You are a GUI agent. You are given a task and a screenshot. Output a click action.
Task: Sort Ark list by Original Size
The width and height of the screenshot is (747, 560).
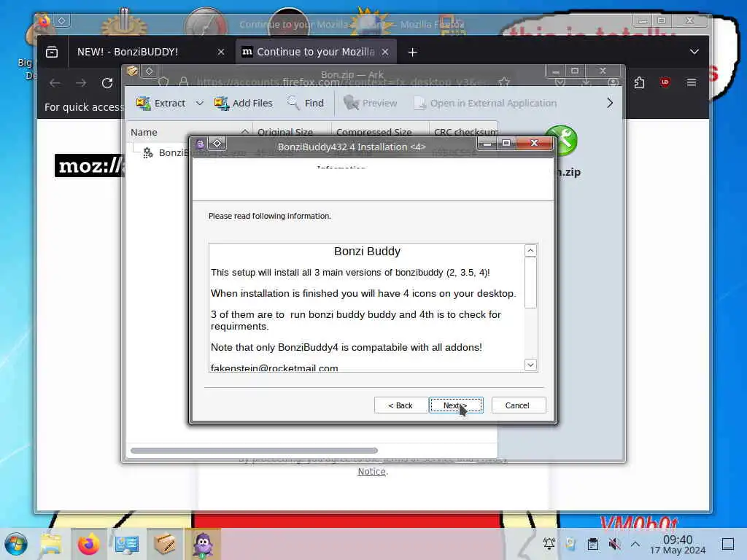click(292, 131)
